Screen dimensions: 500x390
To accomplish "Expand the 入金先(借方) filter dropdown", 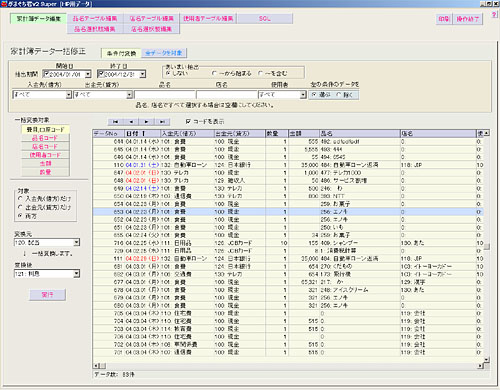I will tap(69, 95).
